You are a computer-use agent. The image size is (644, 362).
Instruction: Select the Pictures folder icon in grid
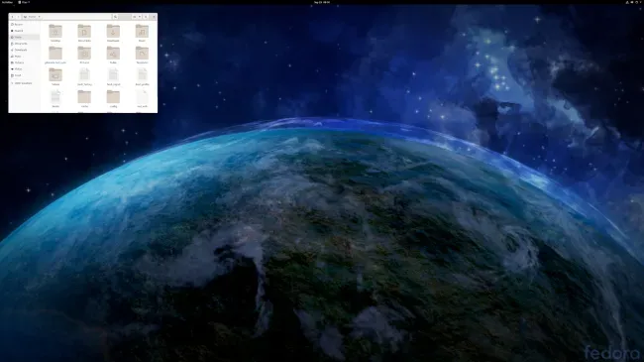click(84, 54)
